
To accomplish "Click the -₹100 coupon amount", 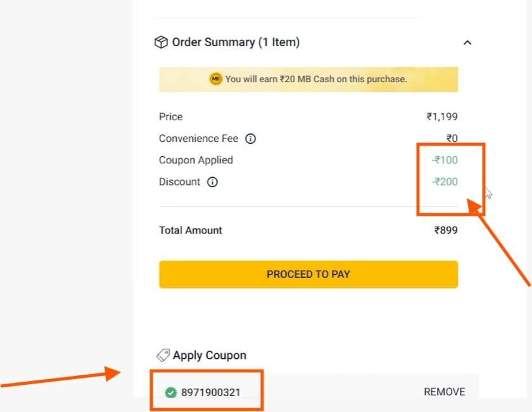I will click(x=445, y=160).
